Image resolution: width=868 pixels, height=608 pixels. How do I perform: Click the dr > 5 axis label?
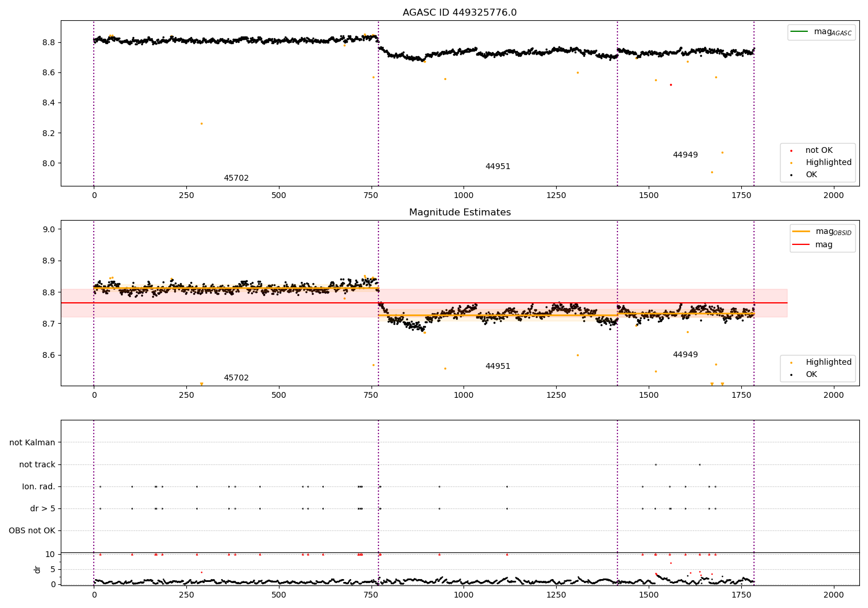(43, 509)
